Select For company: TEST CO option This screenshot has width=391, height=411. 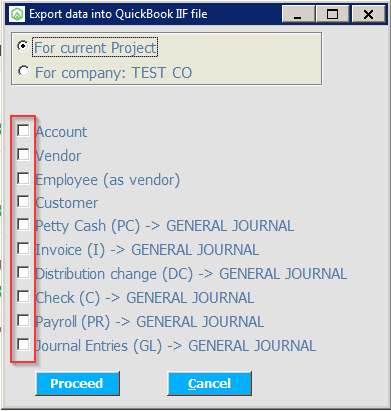(23, 71)
